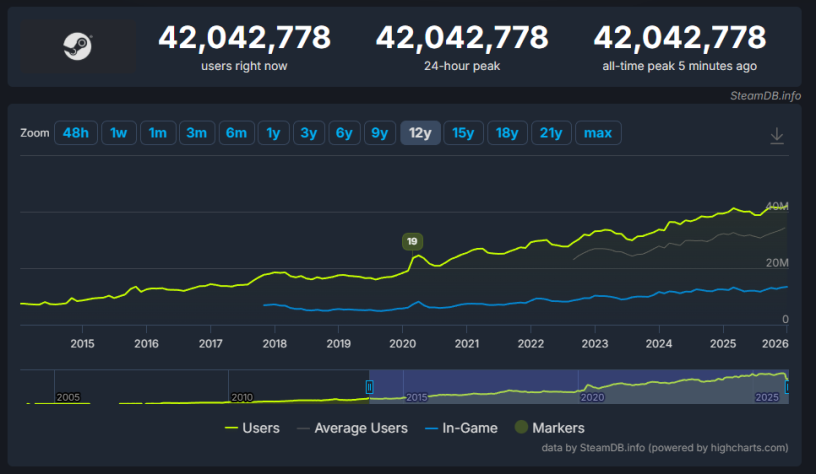Toggle In-Game series visibility
Screen dimensions: 816x474
click(x=461, y=428)
